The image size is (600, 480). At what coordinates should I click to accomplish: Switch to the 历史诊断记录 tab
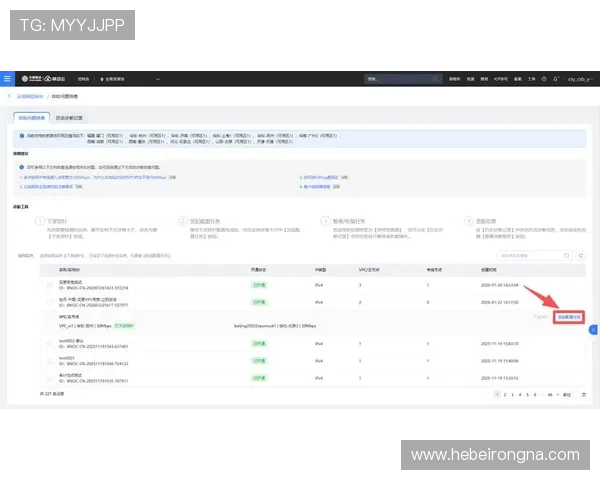click(77, 117)
